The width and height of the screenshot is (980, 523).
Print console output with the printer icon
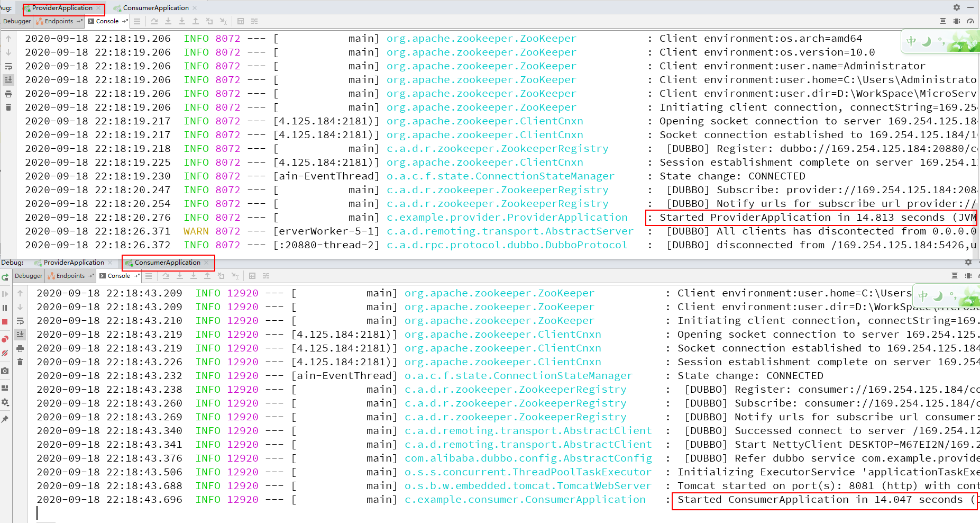(x=20, y=349)
